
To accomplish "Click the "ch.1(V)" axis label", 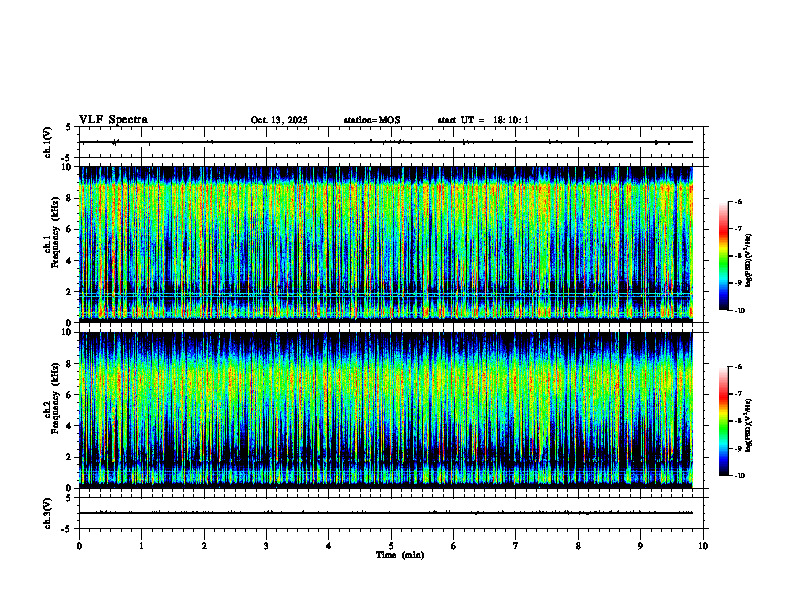I will coord(48,142).
